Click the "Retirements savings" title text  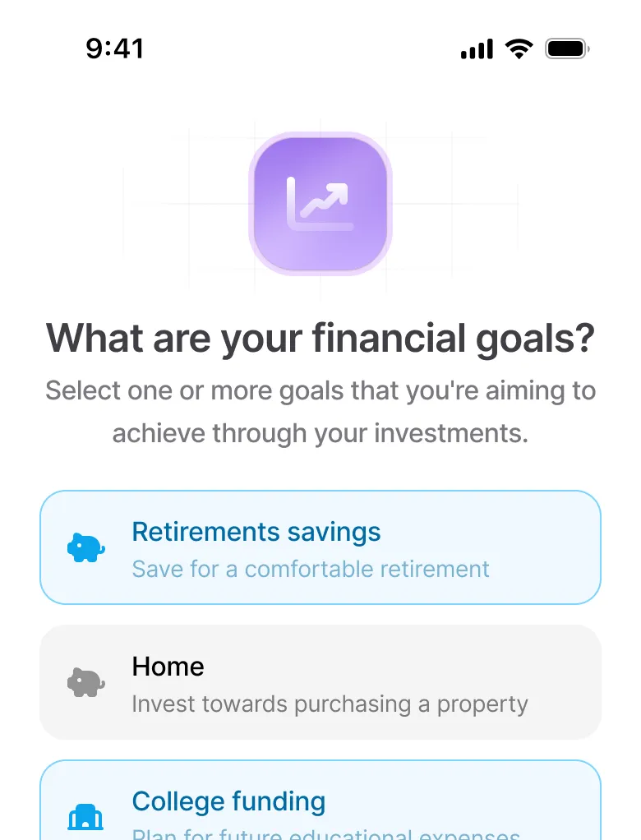click(256, 532)
